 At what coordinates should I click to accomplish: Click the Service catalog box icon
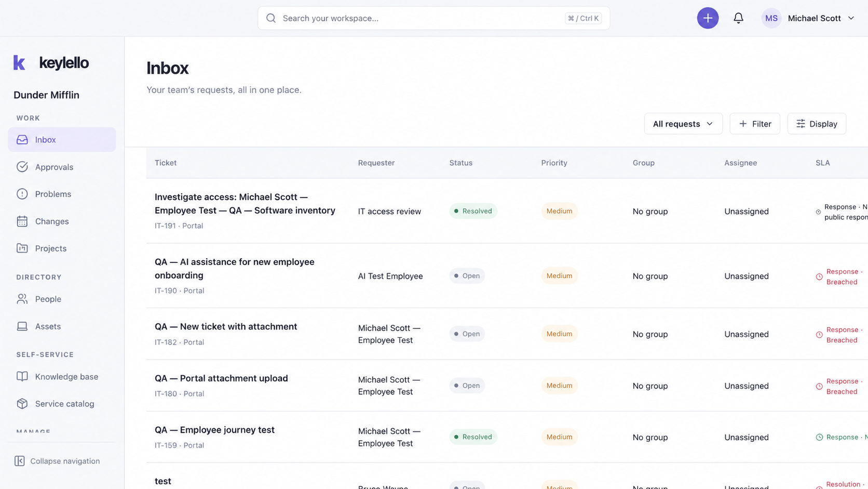(22, 404)
